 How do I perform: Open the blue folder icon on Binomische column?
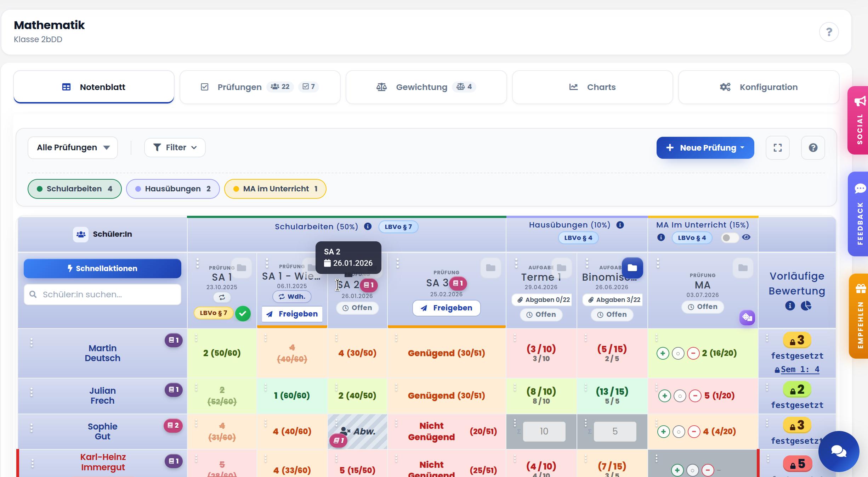point(632,268)
